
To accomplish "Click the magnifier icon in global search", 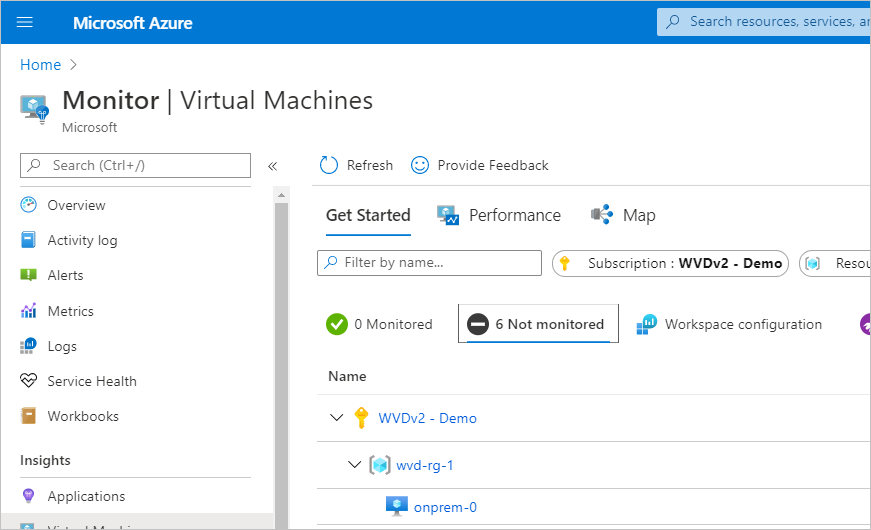I will click(x=673, y=22).
